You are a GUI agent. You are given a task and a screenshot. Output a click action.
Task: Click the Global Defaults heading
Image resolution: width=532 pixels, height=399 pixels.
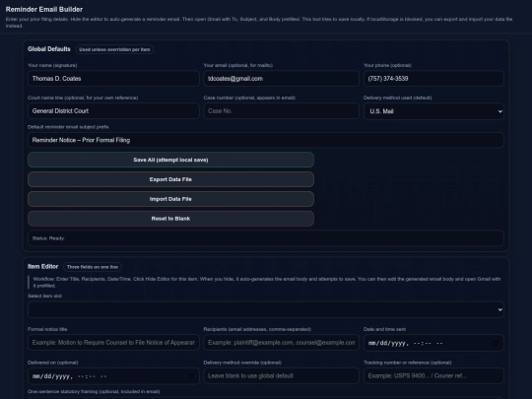click(49, 49)
